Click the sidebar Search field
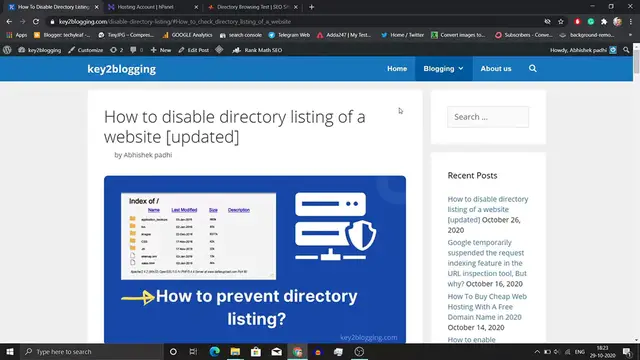The width and height of the screenshot is (640, 360). pyautogui.click(x=488, y=117)
